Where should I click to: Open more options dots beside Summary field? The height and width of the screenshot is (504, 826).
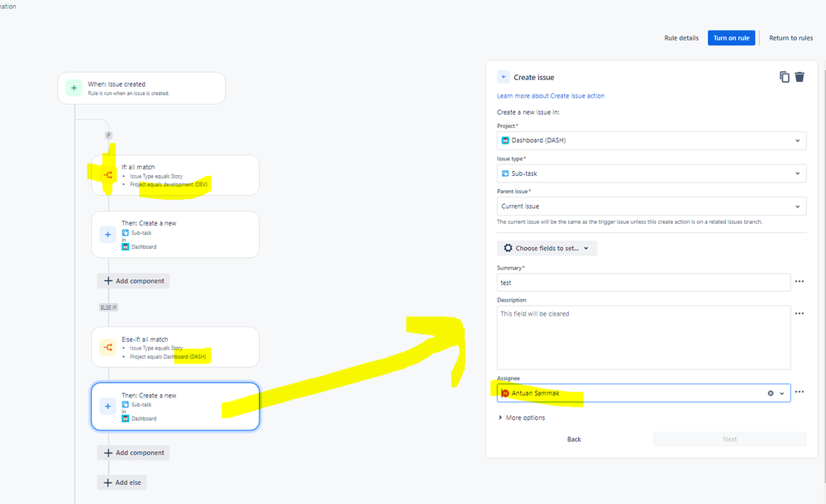(x=800, y=281)
